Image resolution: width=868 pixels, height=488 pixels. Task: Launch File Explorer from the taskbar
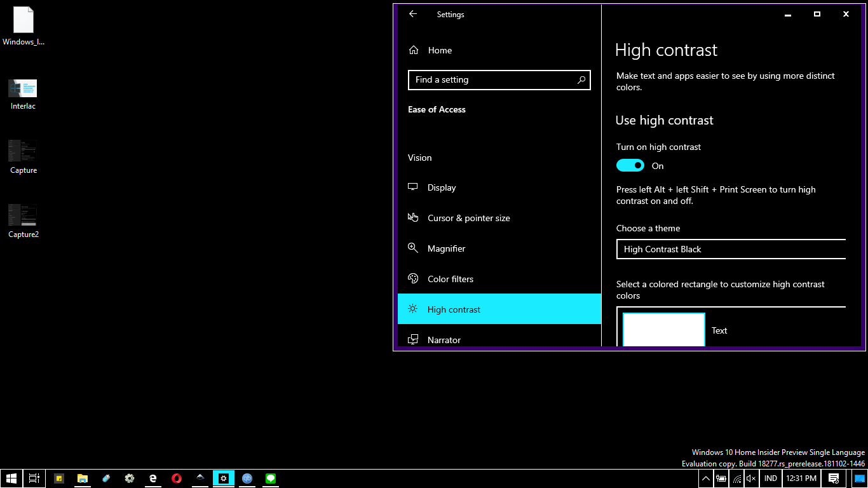[83, 478]
